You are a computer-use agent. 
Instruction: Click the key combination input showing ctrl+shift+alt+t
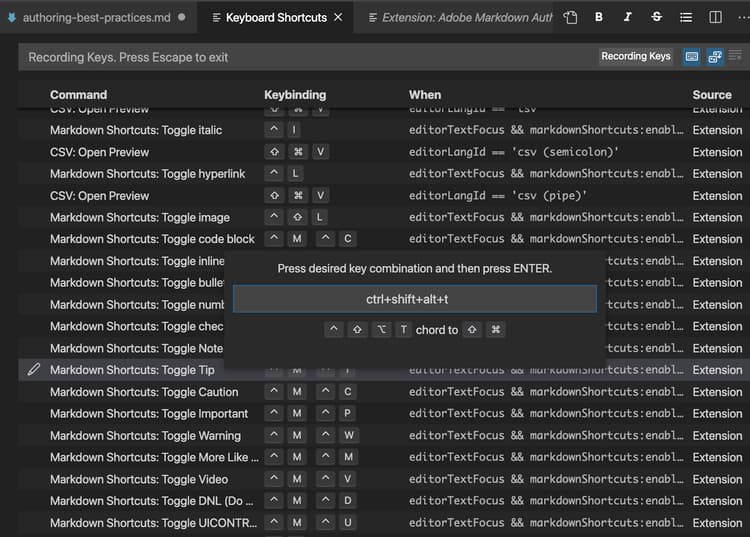click(x=414, y=299)
